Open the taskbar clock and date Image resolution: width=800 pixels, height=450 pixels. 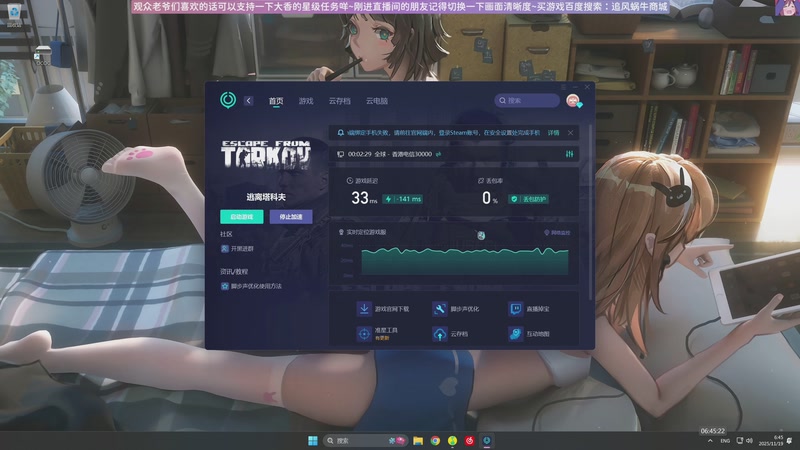770,441
